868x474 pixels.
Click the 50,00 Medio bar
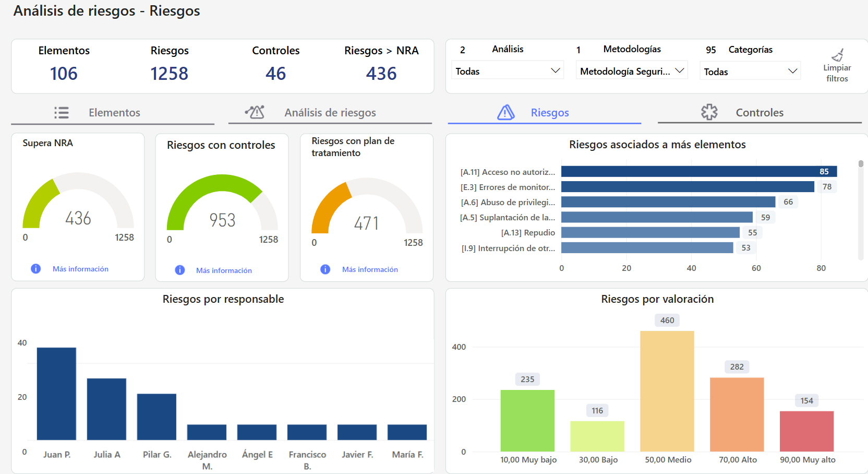click(x=667, y=391)
